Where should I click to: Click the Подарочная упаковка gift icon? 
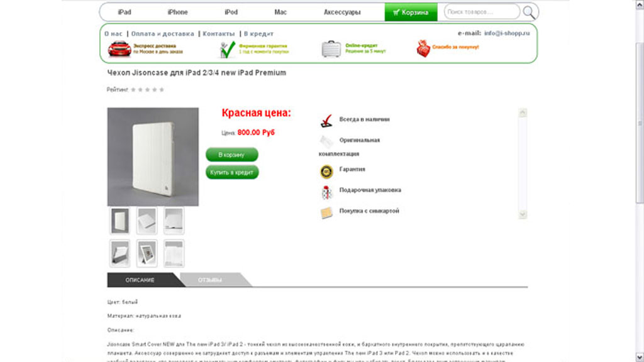326,192
